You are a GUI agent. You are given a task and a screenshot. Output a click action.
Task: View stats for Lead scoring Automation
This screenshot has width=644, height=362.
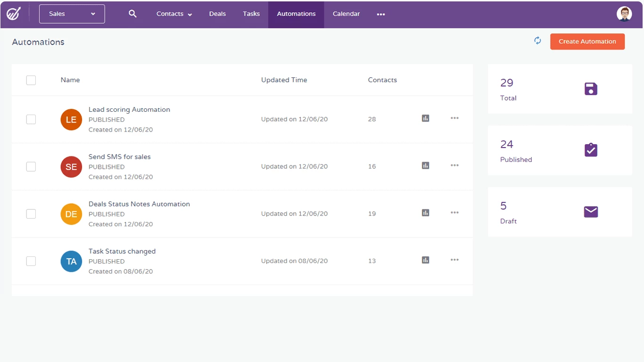425,118
